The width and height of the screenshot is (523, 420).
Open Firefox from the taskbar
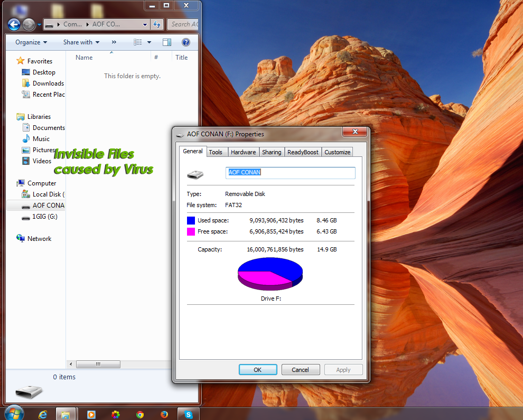[164, 414]
